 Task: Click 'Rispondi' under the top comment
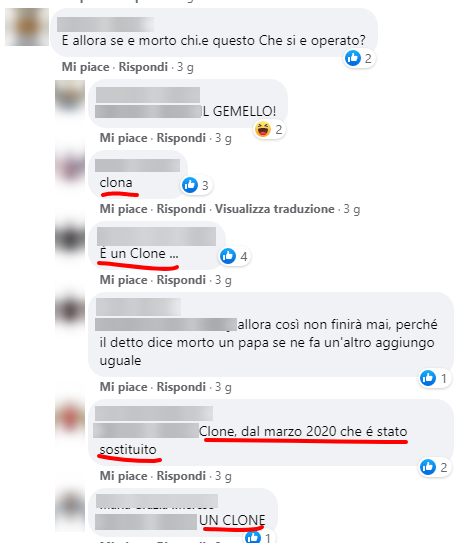tap(143, 67)
